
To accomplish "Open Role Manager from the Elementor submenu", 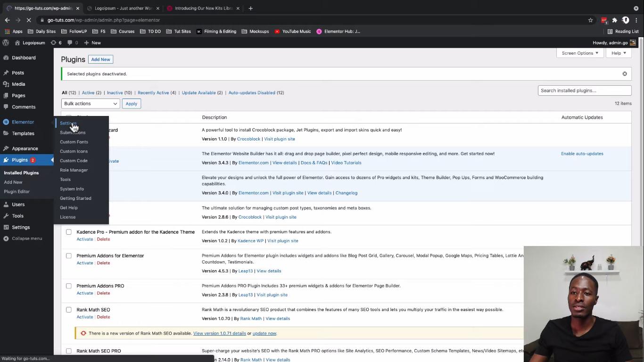I will (x=74, y=170).
